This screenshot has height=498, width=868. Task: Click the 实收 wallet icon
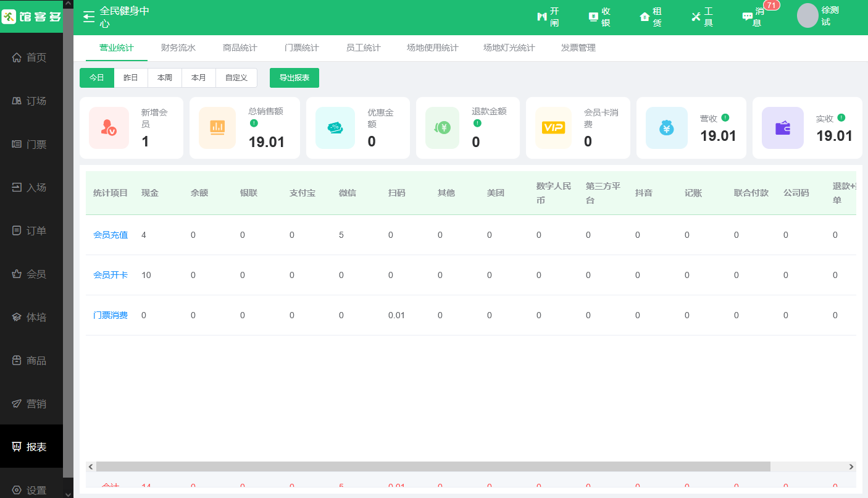[783, 128]
